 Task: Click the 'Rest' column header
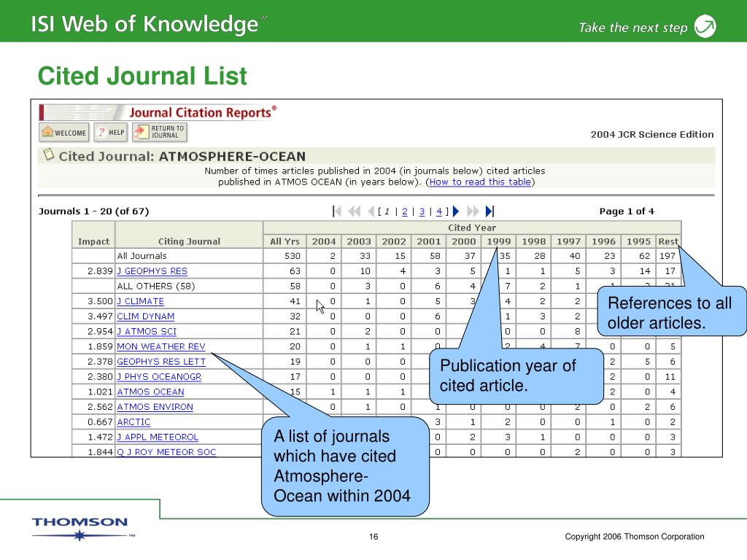[x=668, y=241]
